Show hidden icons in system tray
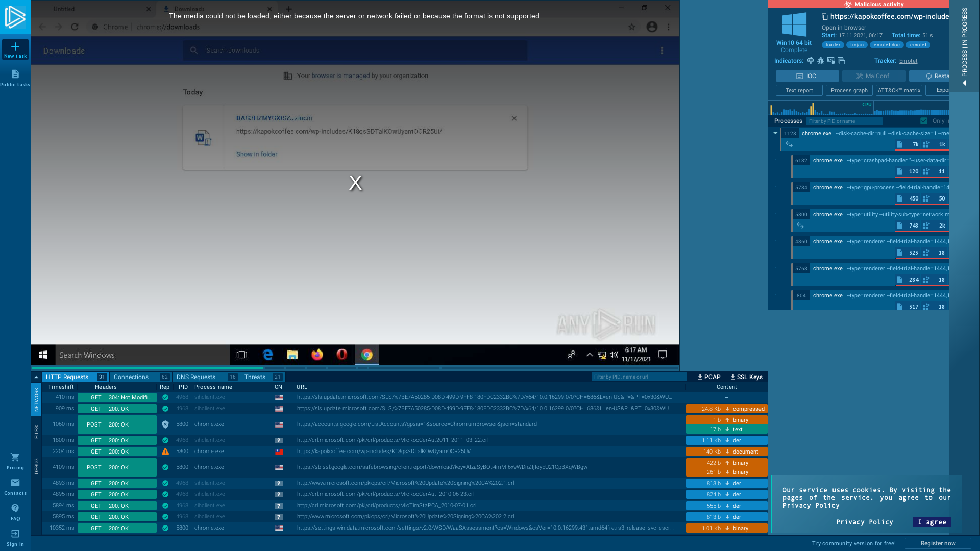980x551 pixels. click(x=590, y=355)
